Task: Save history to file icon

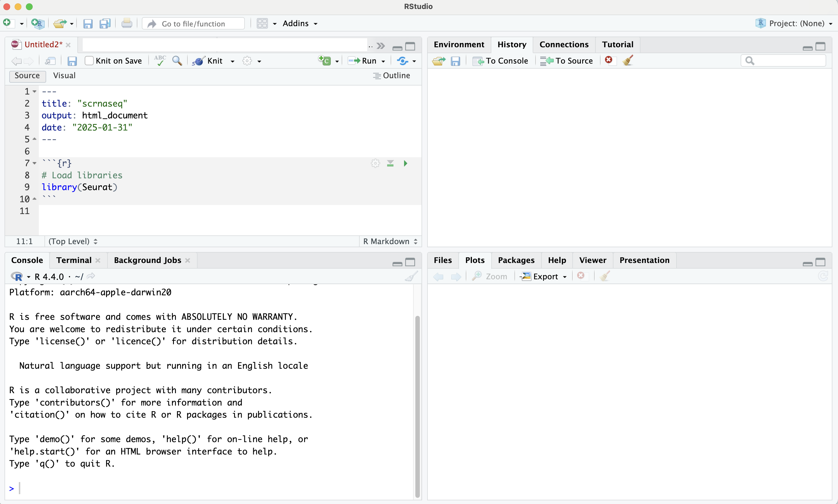Action: [x=455, y=61]
